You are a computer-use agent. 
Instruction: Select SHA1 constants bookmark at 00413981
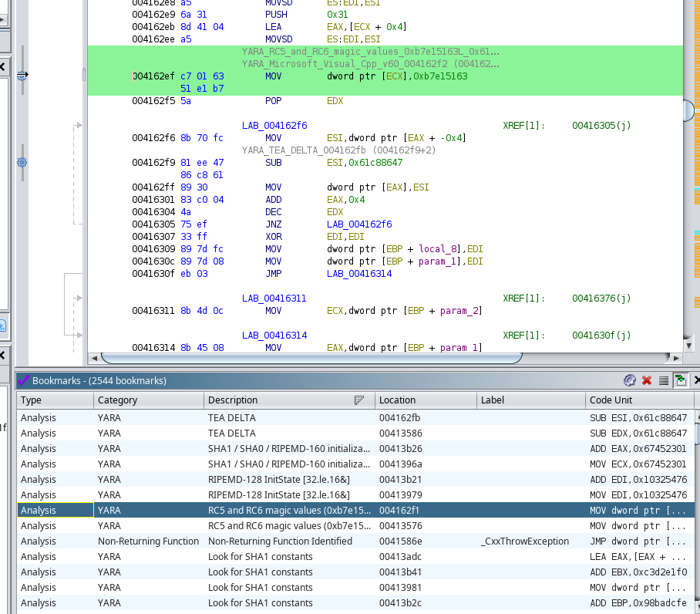[x=355, y=587]
